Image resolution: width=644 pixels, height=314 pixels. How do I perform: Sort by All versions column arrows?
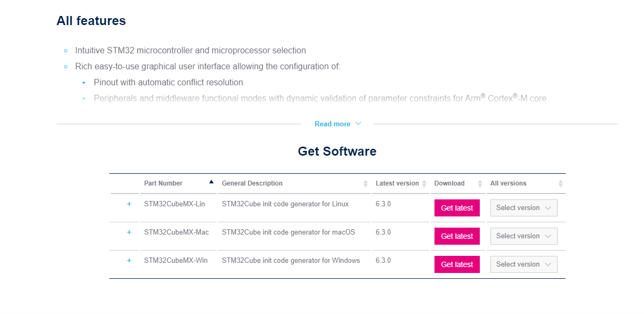560,183
